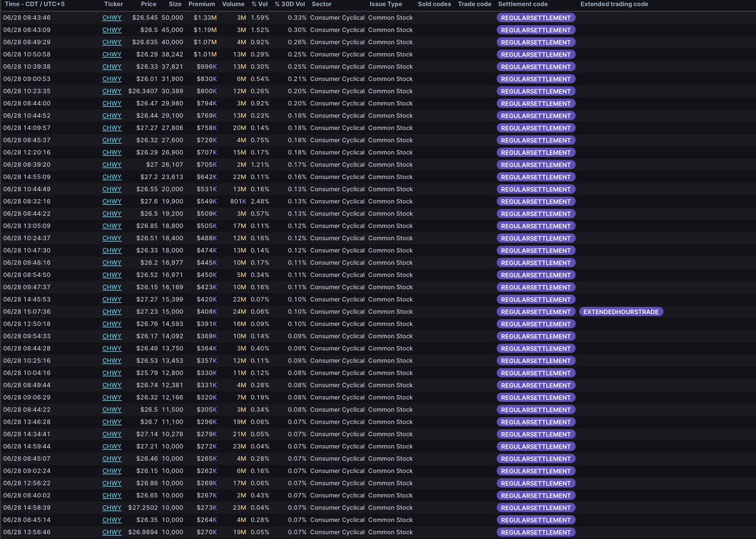This screenshot has width=756, height=539.
Task: Click the premium value $1.33M
Action: 205,18
